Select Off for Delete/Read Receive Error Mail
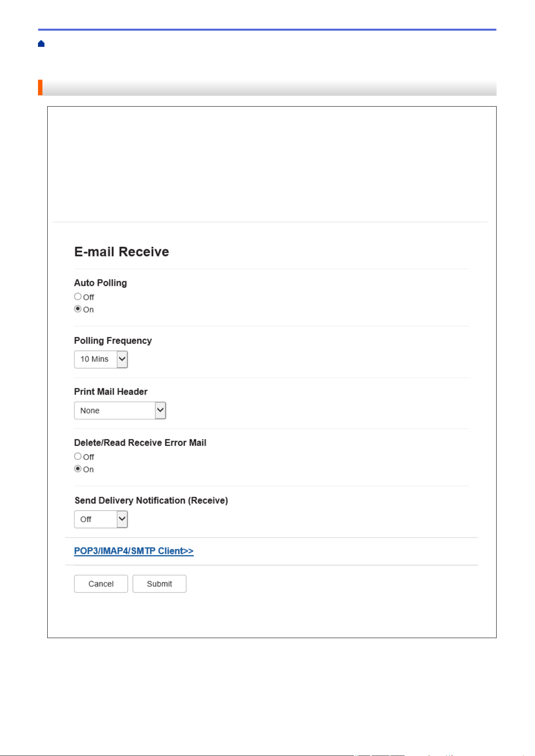Screen dimensions: 535x756 coord(78,456)
